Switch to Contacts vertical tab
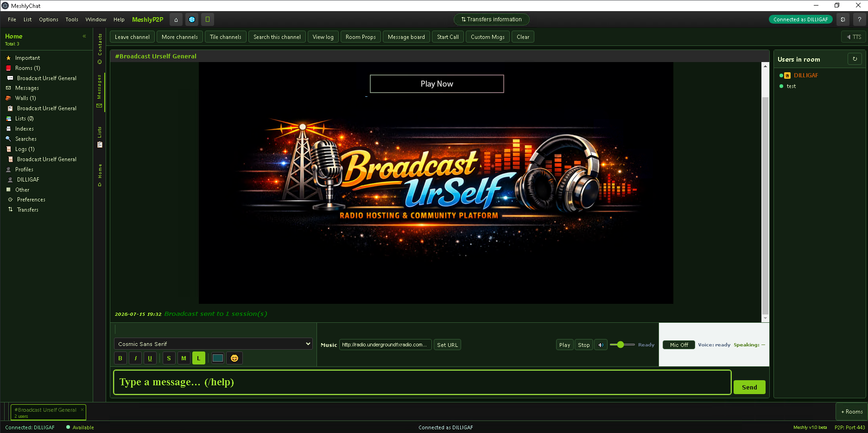The height and width of the screenshot is (433, 868). point(100,49)
